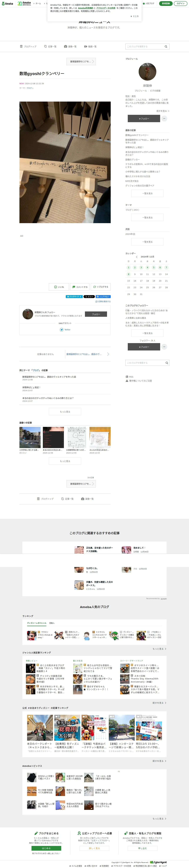Open 著作権についてのご注意 warning link

click(139, 381)
